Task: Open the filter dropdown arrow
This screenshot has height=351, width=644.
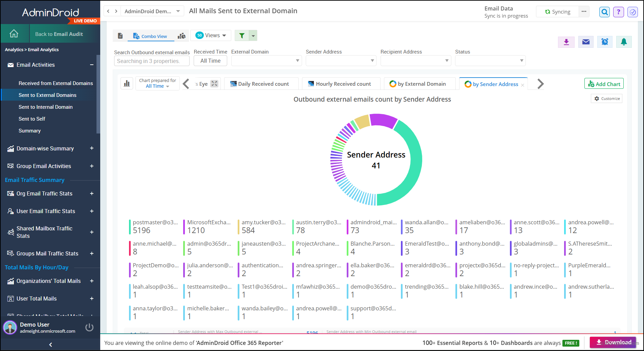Action: click(x=253, y=36)
